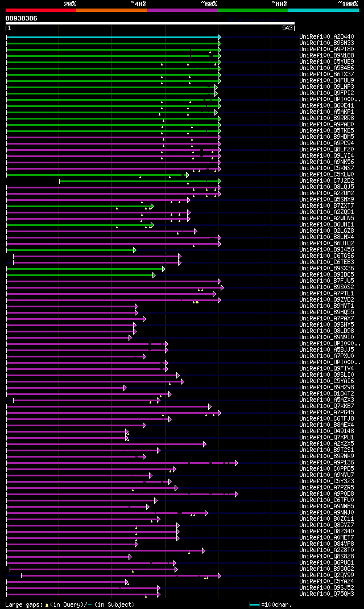Image resolution: width=364 pixels, height=609 pixels.
Task: Click the arrowhead ending UniRef100_Q2LGZ8 alignment
Action: 196,232
